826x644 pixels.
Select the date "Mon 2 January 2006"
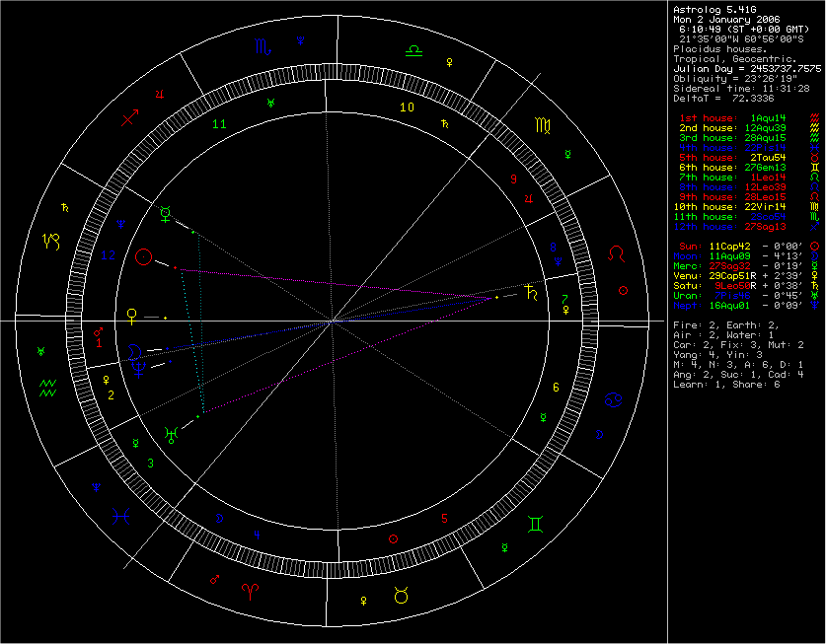726,20
